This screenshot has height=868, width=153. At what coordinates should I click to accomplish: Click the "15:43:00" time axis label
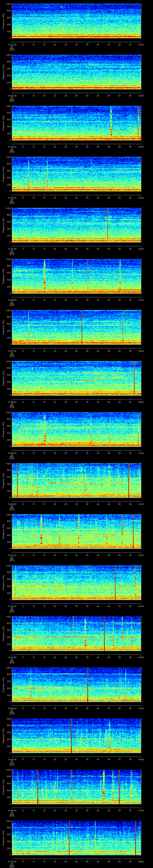12,657
